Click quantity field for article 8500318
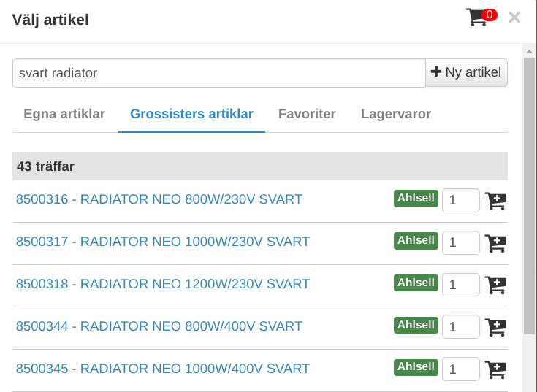This screenshot has width=537, height=392. click(460, 285)
